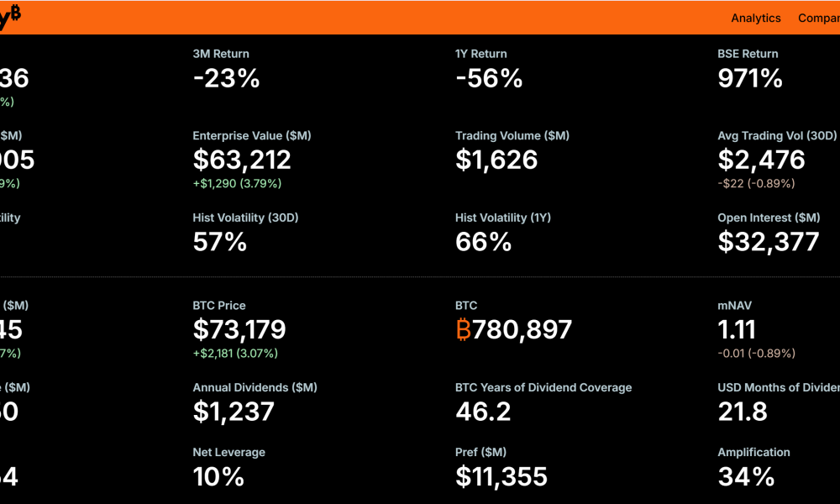
Task: Click the Annual Dividends $1,237 figure
Action: pyautogui.click(x=234, y=412)
